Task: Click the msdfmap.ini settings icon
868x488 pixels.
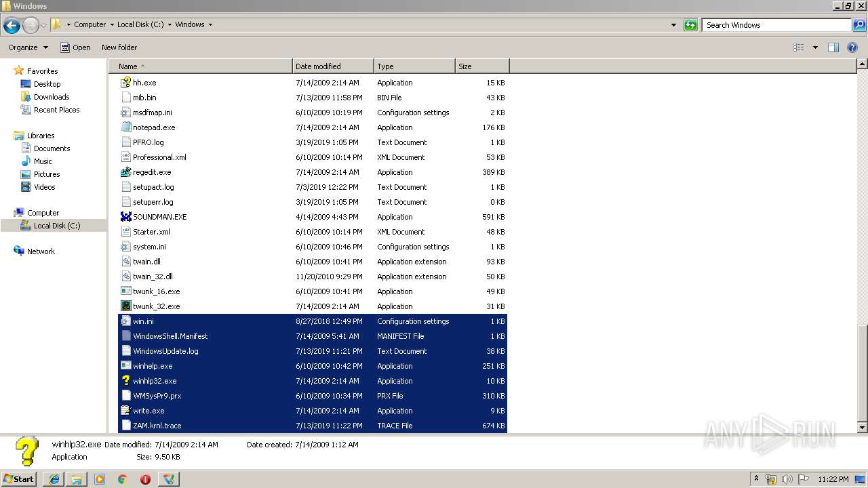Action: [125, 113]
